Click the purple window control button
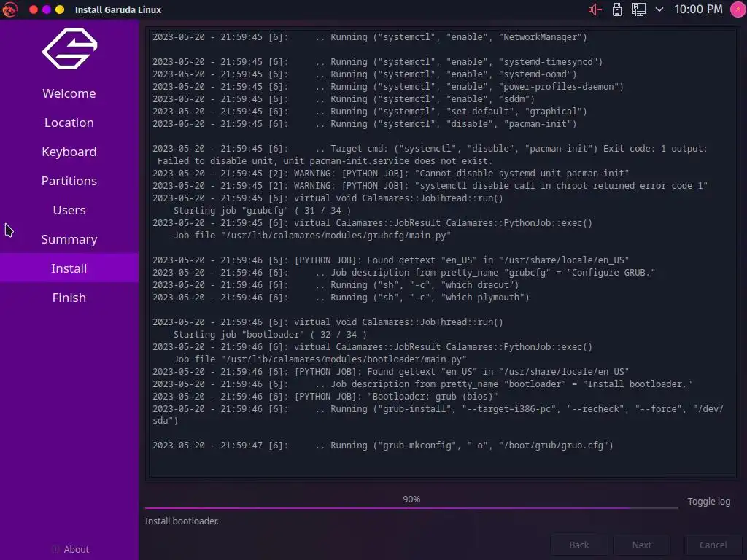 point(47,9)
